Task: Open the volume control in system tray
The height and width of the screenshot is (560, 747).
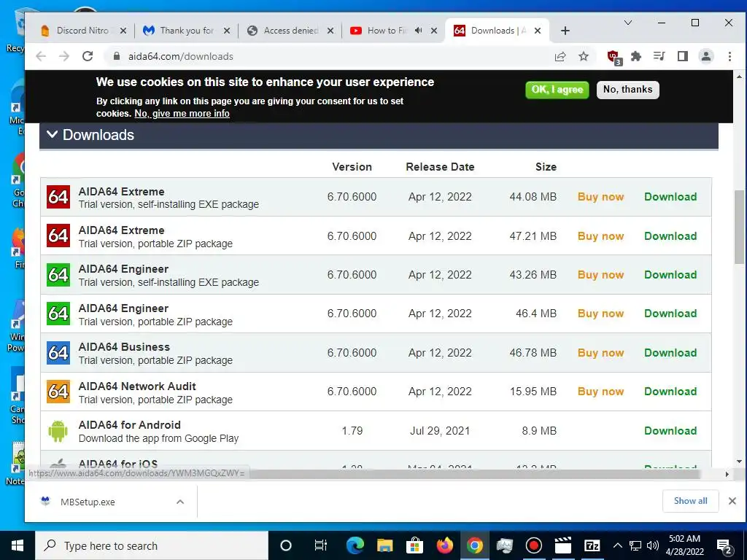Action: 653,545
